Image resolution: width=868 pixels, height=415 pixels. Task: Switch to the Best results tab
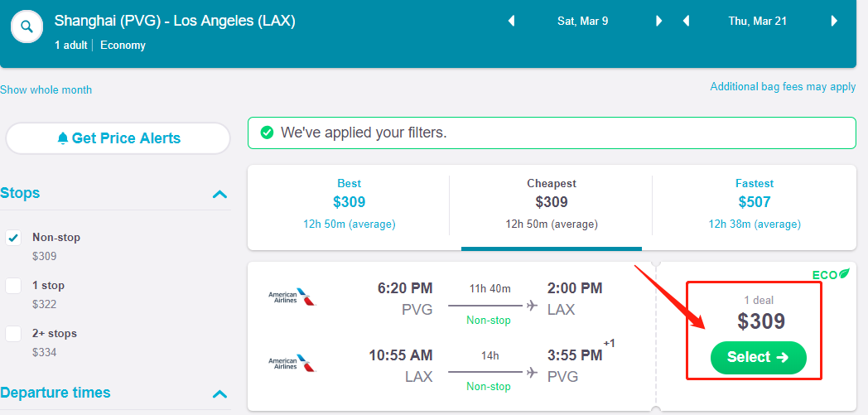pyautogui.click(x=349, y=202)
